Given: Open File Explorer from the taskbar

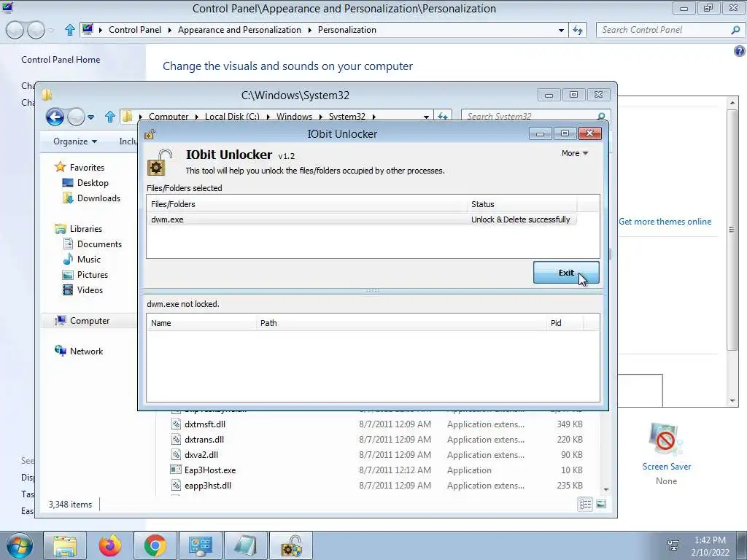Looking at the screenshot, I should tap(65, 545).
